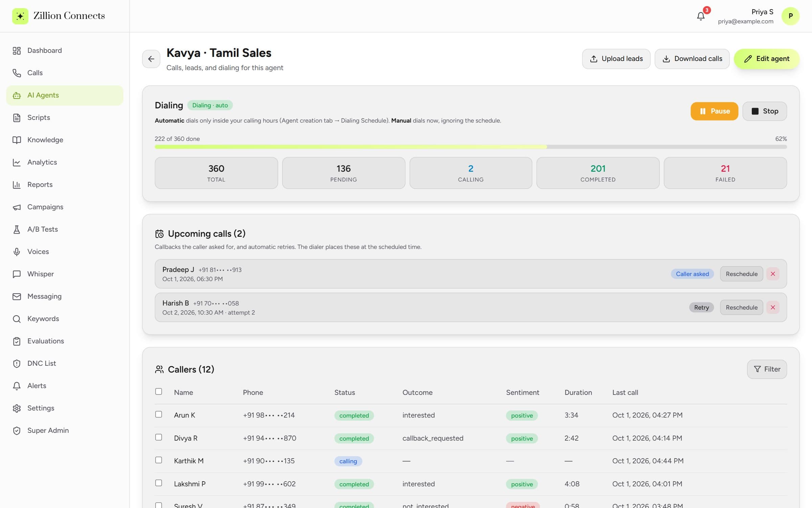The height and width of the screenshot is (508, 812).
Task: Check the Divya R row checkbox
Action: pos(158,437)
